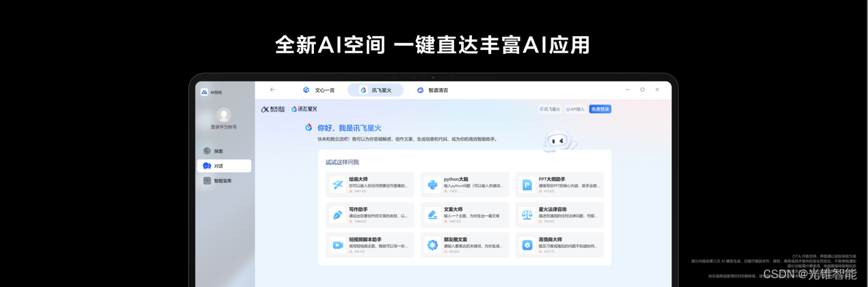Viewport: 868px width, 287px height.
Task: Click the robot mascot illustration
Action: tap(559, 141)
